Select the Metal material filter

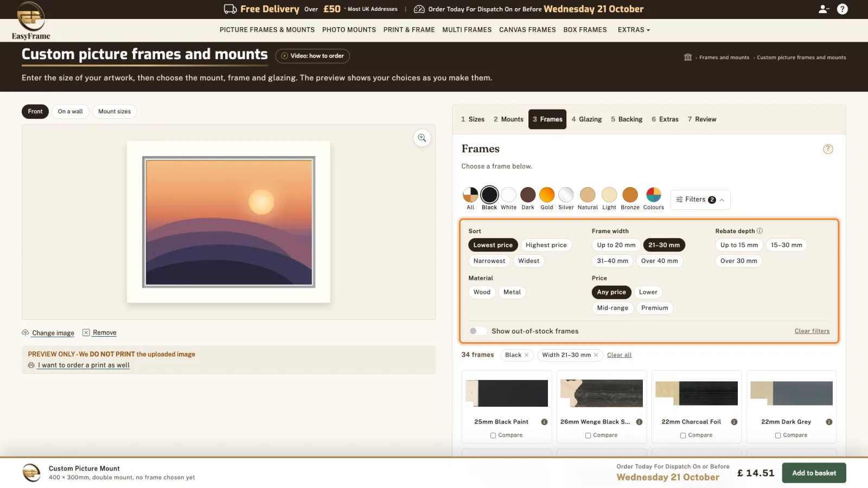tap(512, 292)
